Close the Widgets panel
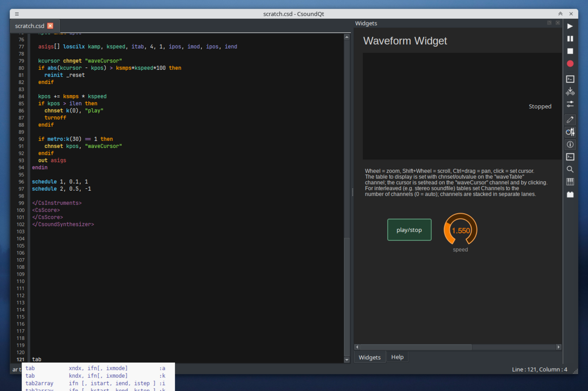588x391 pixels. (x=558, y=23)
